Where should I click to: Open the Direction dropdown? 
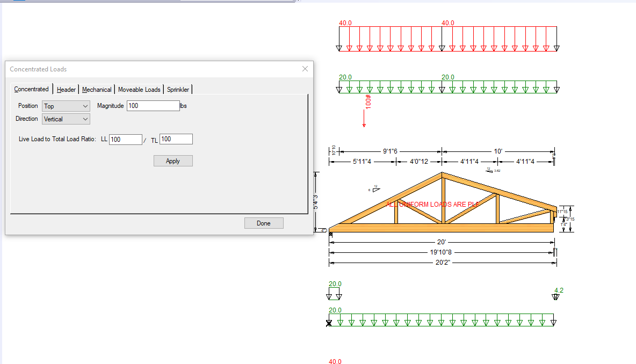[66, 119]
